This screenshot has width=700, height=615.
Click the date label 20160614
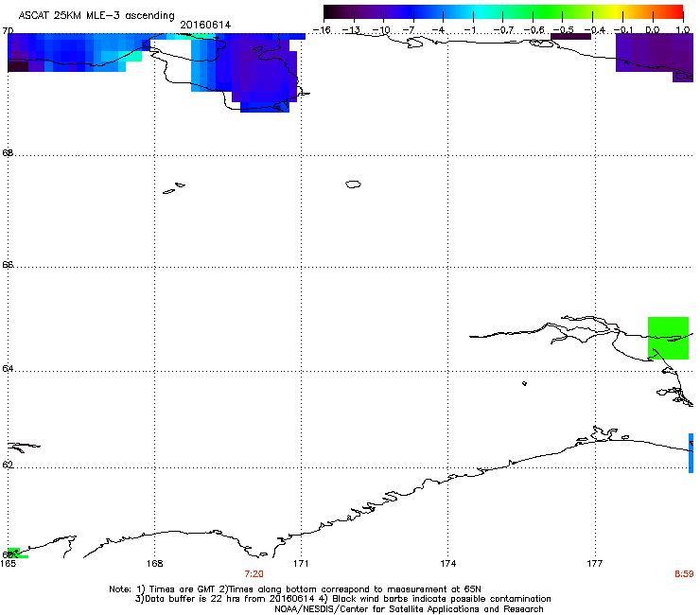(x=205, y=25)
